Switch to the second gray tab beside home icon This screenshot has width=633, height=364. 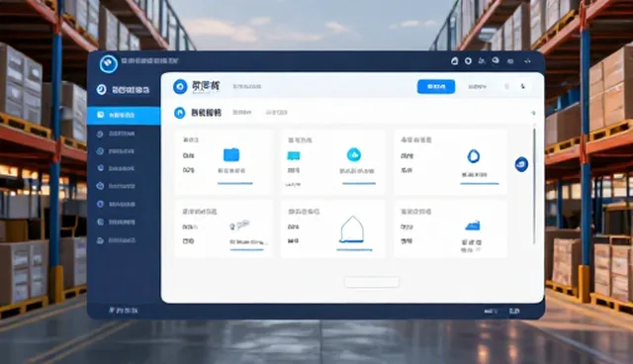point(277,112)
